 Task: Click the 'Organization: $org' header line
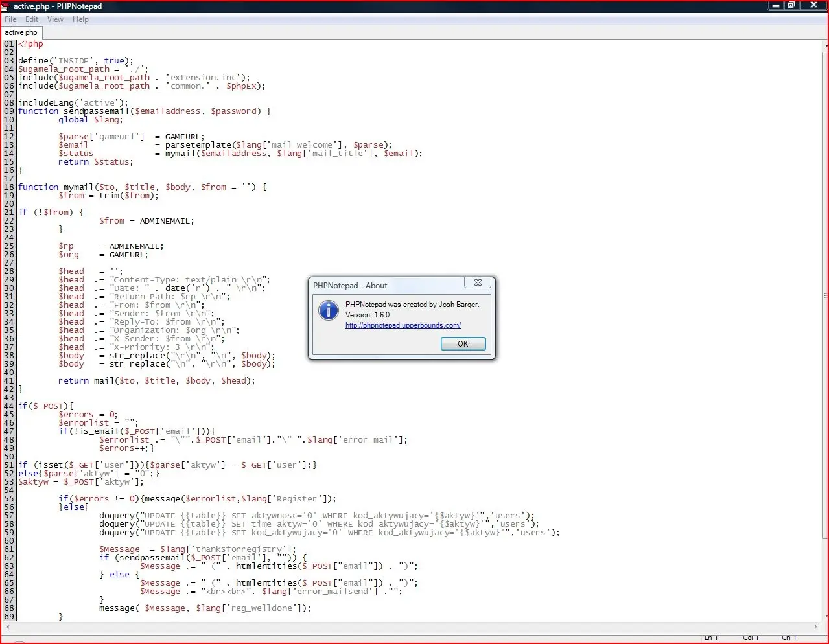(x=149, y=330)
